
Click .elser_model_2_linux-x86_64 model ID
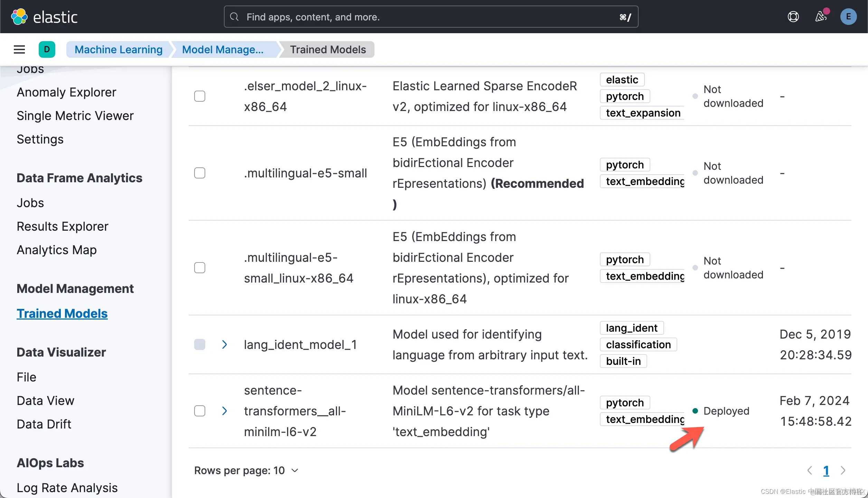(x=305, y=96)
